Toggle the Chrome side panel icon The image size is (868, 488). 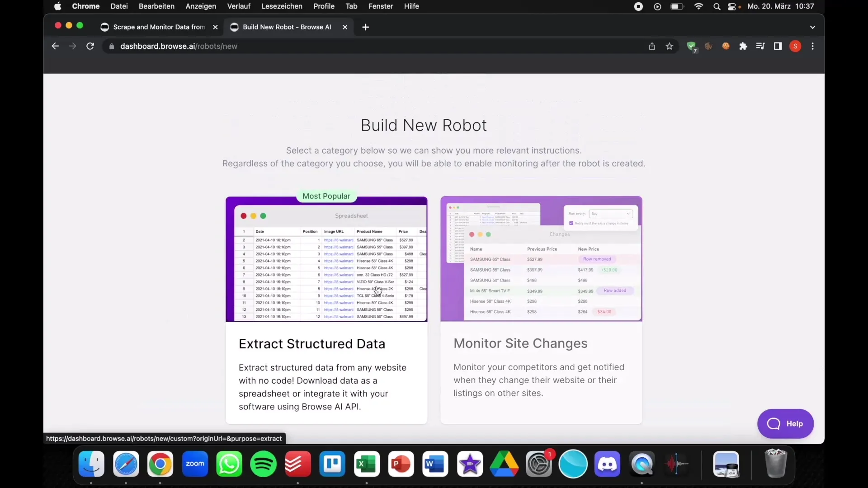click(x=778, y=46)
